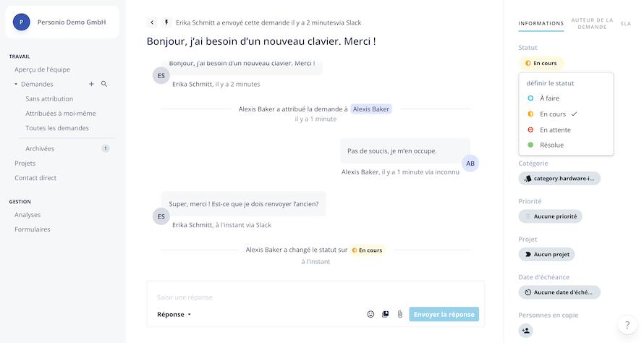Open the Réponse type dropdown
Image resolution: width=644 pixels, height=343 pixels.
[174, 314]
